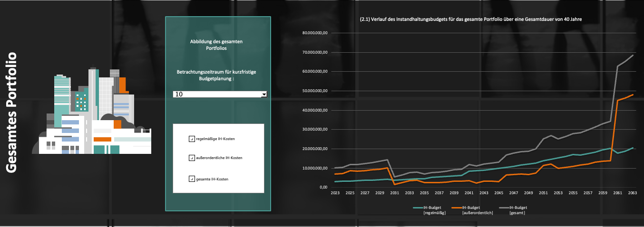Click the 2051 x-axis label

(x=543, y=193)
